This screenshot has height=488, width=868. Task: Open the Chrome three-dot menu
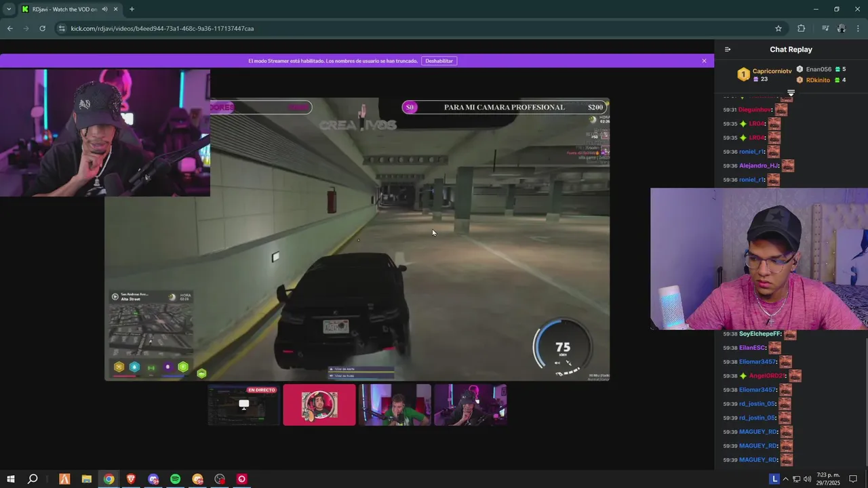859,28
